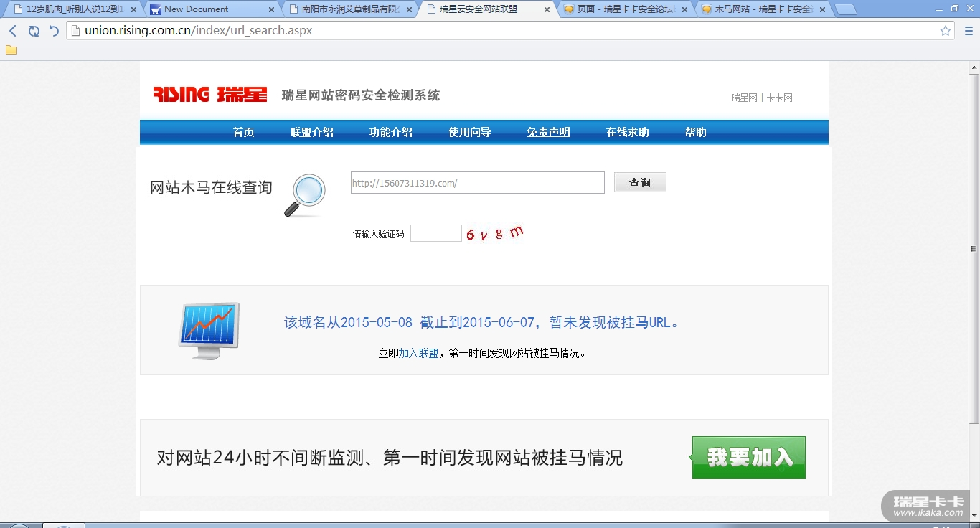Restore down the browser window
Image resolution: width=980 pixels, height=528 pixels.
click(x=954, y=9)
